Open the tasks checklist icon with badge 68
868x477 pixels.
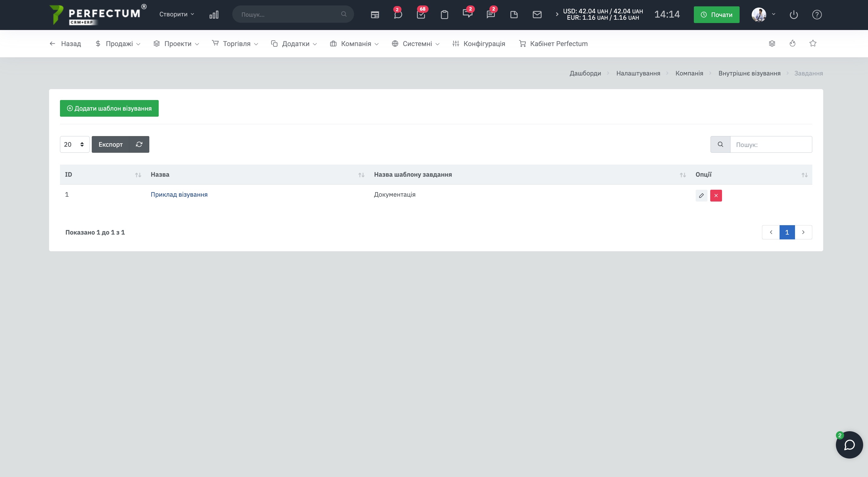[x=421, y=15]
